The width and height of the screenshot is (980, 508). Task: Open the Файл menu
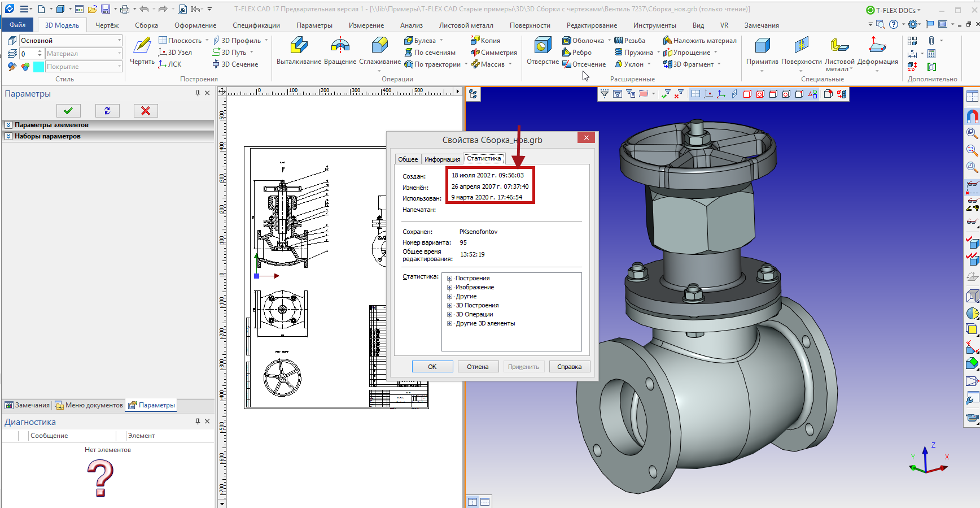pos(17,25)
